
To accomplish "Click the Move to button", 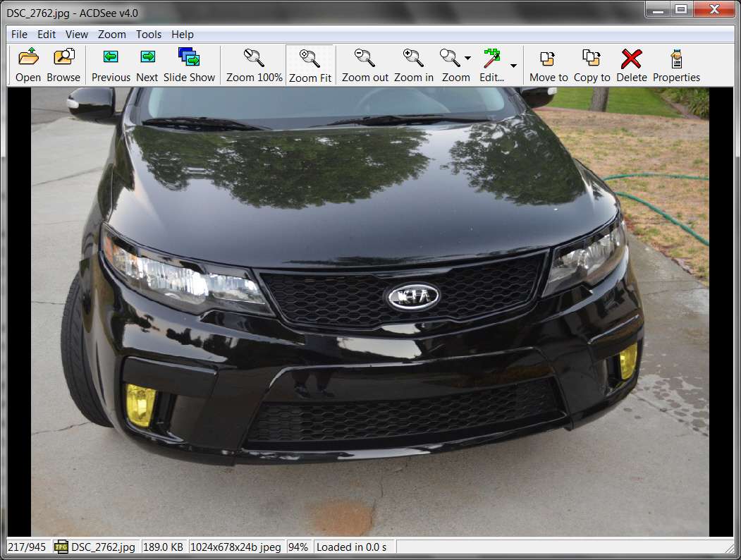I will click(549, 65).
